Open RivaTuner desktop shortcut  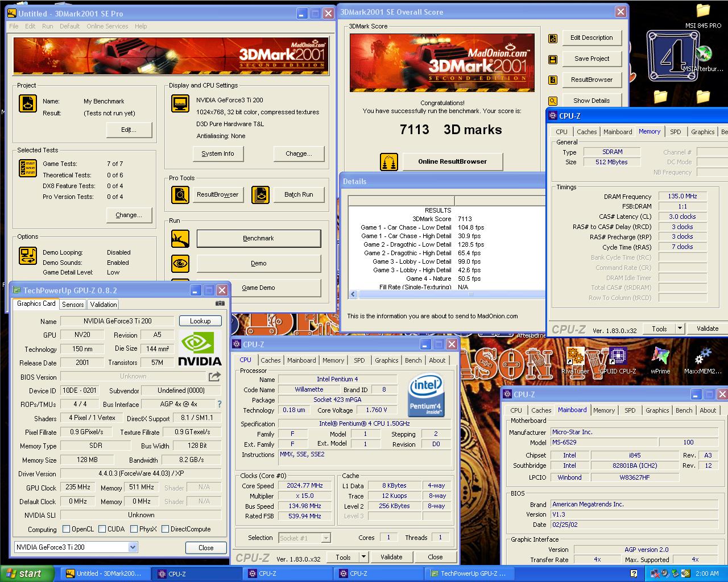[x=575, y=361]
